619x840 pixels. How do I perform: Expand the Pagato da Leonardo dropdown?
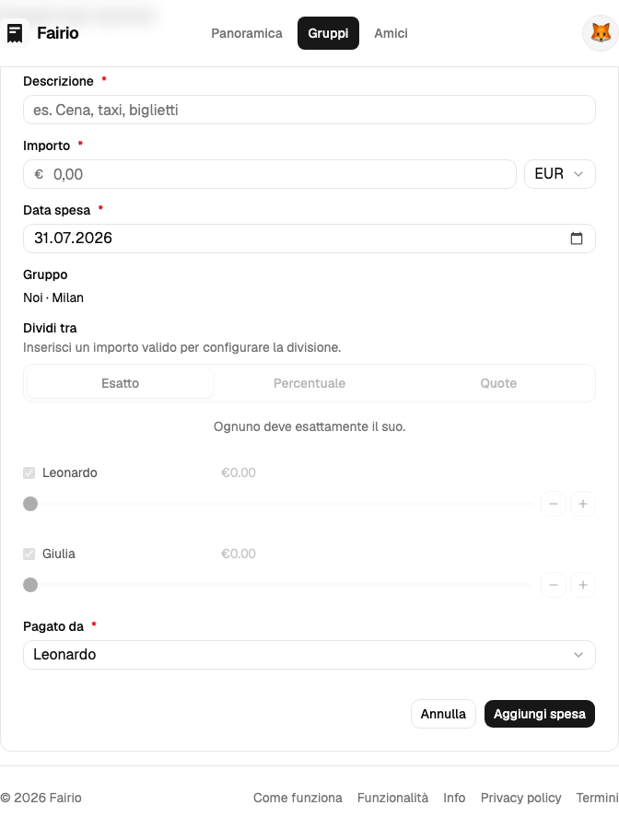click(x=309, y=655)
